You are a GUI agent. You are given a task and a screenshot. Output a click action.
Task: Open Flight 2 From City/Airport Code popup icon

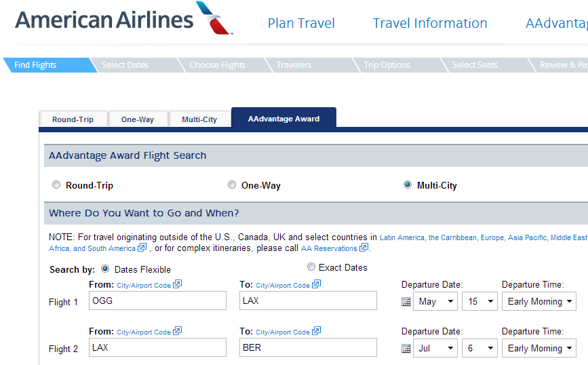pos(177,331)
